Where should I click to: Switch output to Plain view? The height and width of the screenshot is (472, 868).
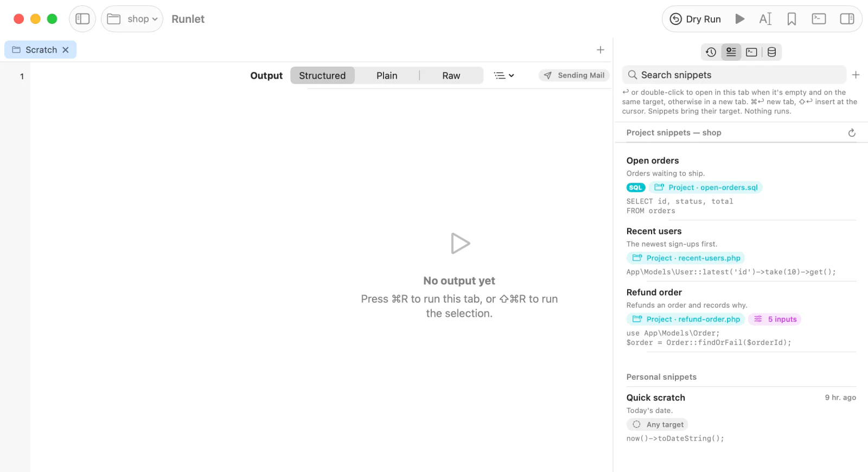[387, 75]
